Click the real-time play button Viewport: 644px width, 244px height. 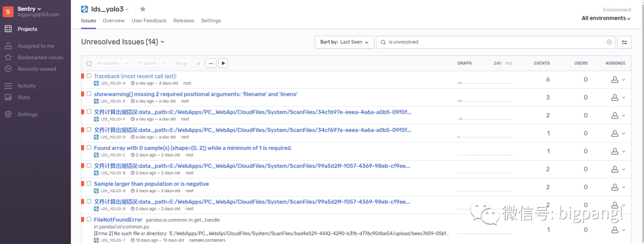pyautogui.click(x=224, y=63)
